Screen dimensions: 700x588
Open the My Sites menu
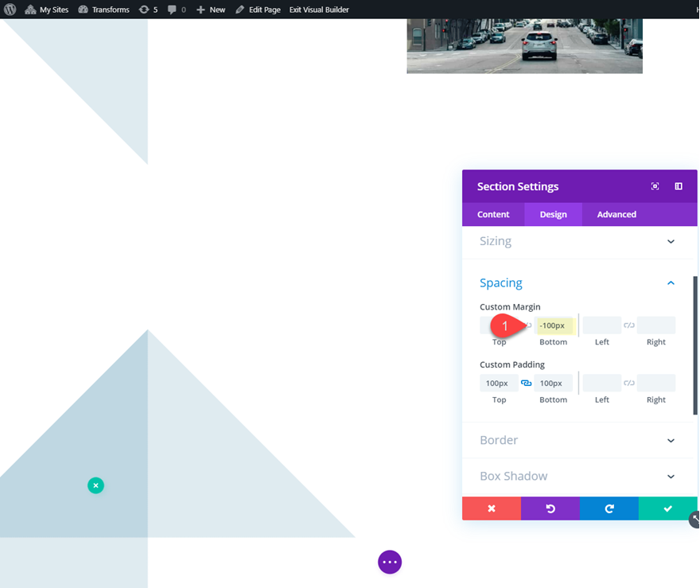tap(46, 10)
